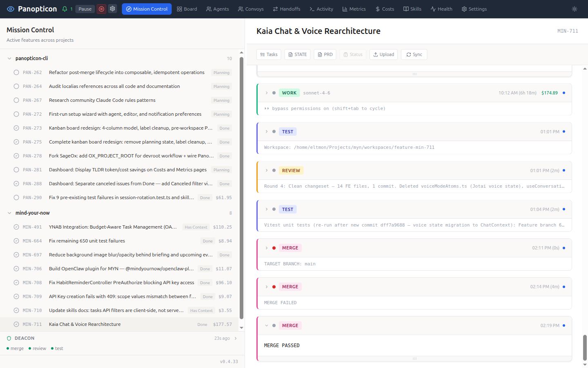Image resolution: width=588 pixels, height=368 pixels.
Task: Open the Settings tab
Action: [474, 9]
